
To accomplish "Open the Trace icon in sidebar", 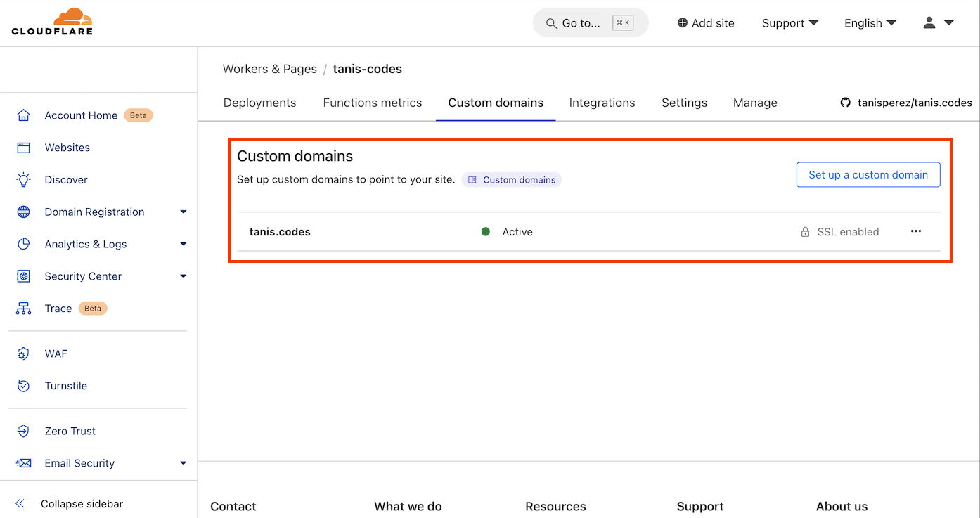I will coord(22,308).
